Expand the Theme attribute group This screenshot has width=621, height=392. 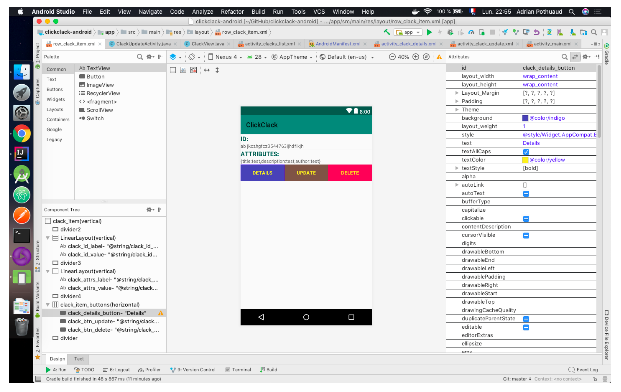pos(457,110)
